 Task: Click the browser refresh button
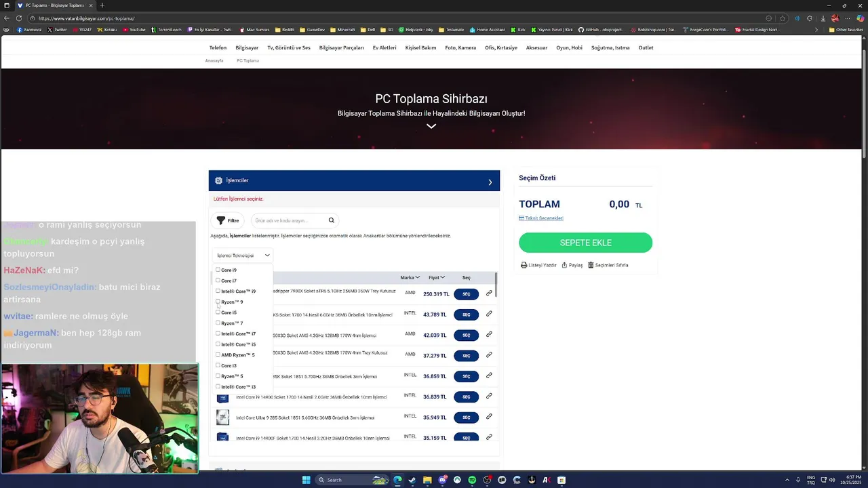[18, 18]
